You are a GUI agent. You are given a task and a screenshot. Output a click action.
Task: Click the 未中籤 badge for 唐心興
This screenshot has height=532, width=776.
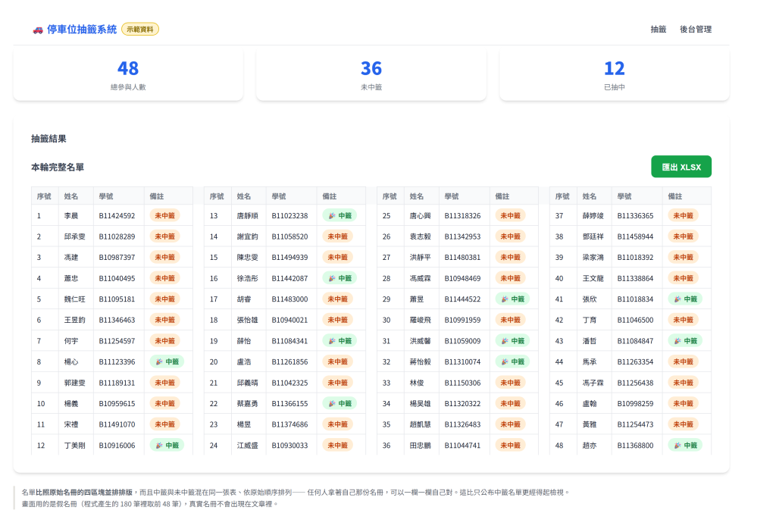(x=510, y=216)
